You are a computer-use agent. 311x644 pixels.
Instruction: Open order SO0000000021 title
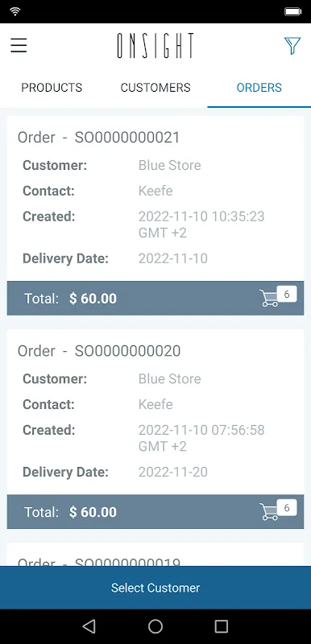coord(98,137)
